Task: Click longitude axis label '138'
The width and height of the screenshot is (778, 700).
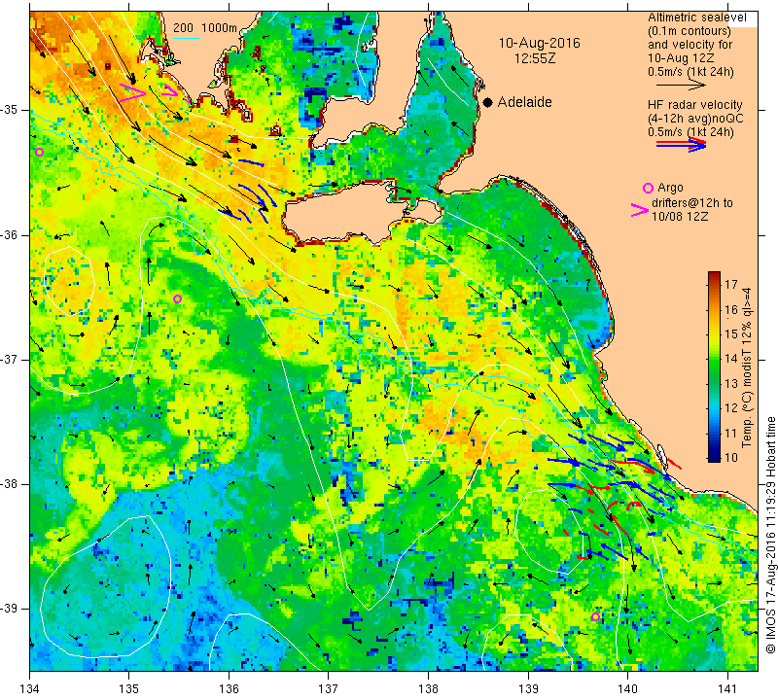Action: coord(428,689)
